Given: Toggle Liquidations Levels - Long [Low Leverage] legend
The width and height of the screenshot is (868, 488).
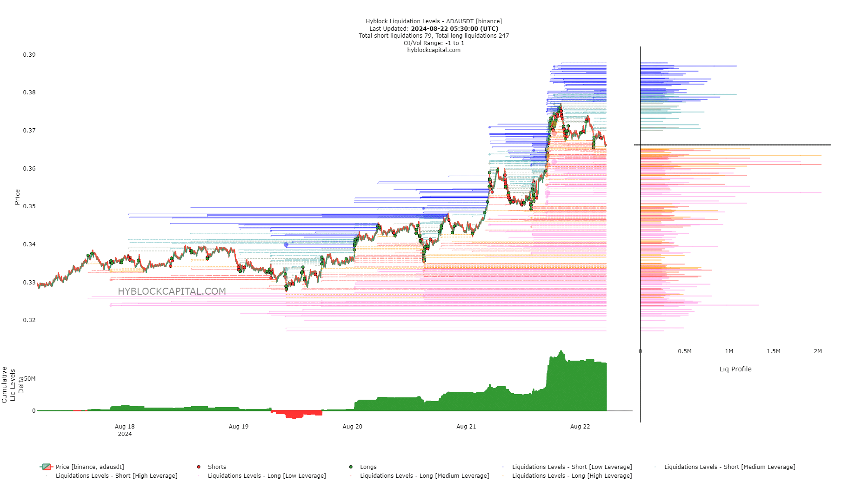Looking at the screenshot, I should pos(261,475).
